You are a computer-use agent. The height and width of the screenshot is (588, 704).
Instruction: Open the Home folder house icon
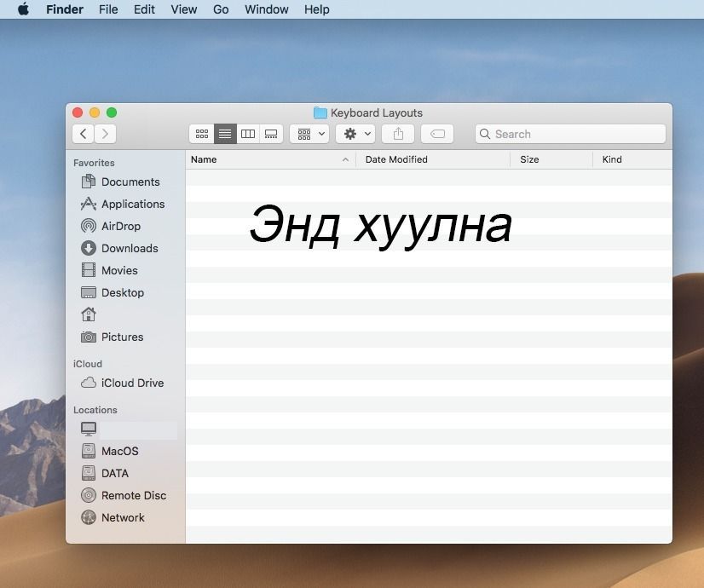click(x=89, y=314)
